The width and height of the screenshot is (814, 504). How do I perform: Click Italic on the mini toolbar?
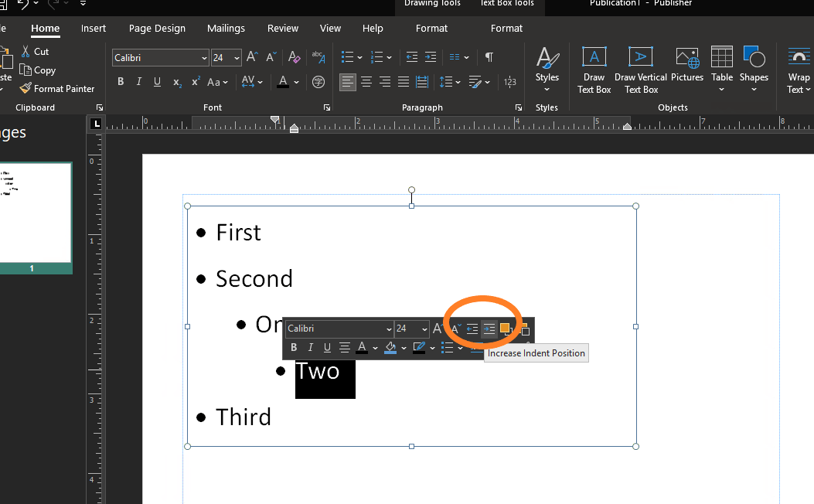[311, 347]
